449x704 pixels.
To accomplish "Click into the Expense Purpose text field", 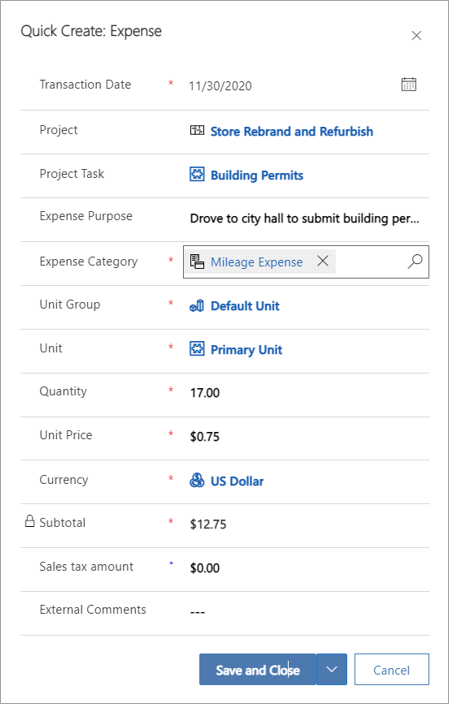I will [x=305, y=219].
